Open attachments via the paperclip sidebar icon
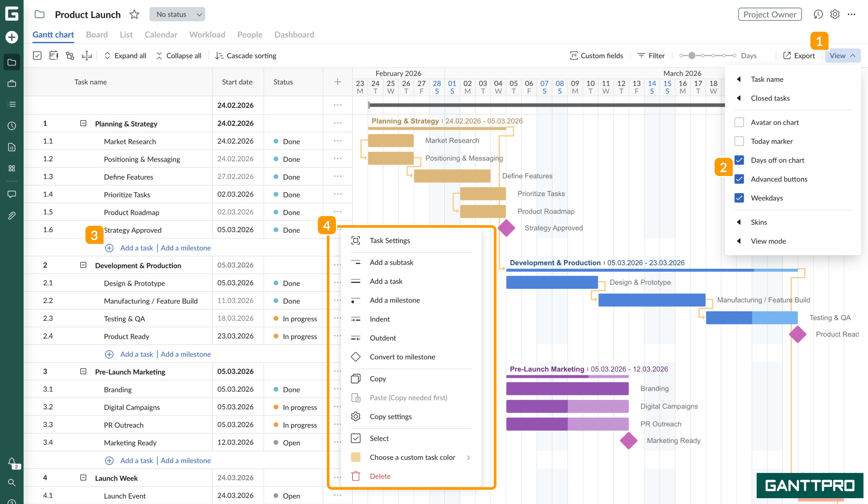The image size is (868, 504). (x=12, y=215)
